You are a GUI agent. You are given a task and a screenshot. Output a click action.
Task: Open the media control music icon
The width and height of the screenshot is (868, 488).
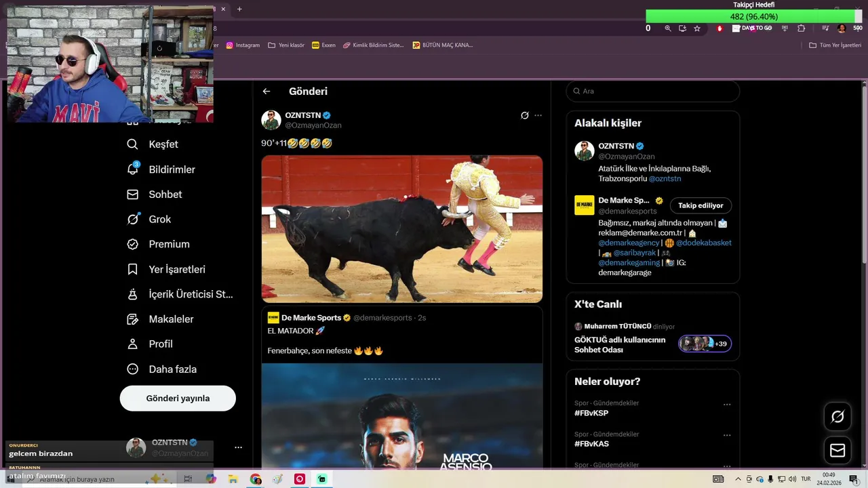pos(825,28)
